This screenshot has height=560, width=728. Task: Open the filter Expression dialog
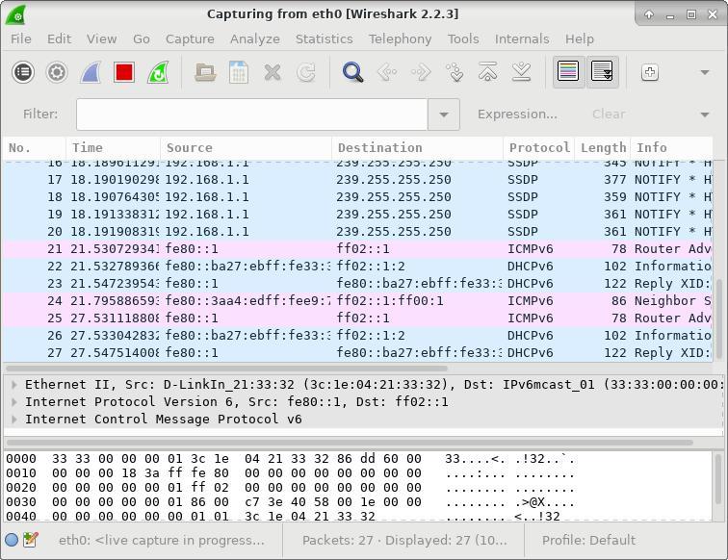click(x=517, y=115)
